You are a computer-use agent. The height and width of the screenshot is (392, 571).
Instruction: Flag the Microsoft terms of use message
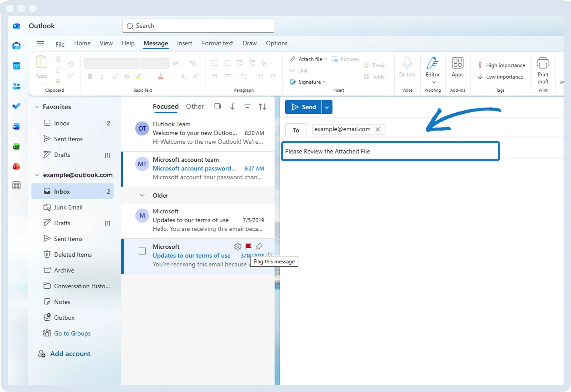(x=248, y=247)
